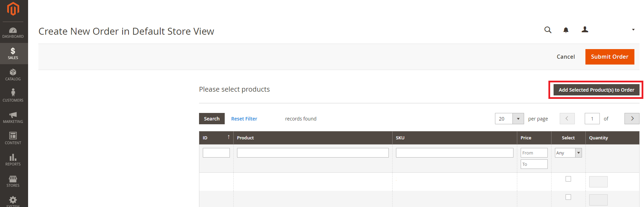The height and width of the screenshot is (207, 644).
Task: Click the Submit Order button
Action: pos(609,57)
